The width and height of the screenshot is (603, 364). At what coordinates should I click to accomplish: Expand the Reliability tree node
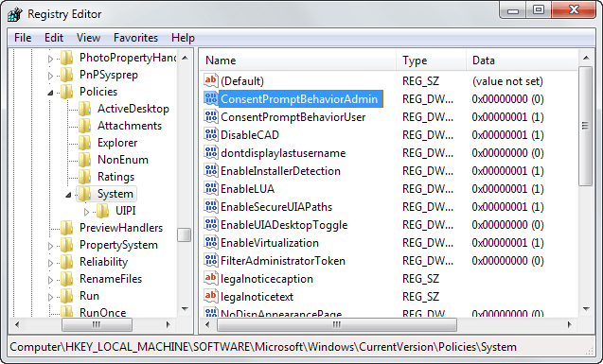pyautogui.click(x=50, y=263)
